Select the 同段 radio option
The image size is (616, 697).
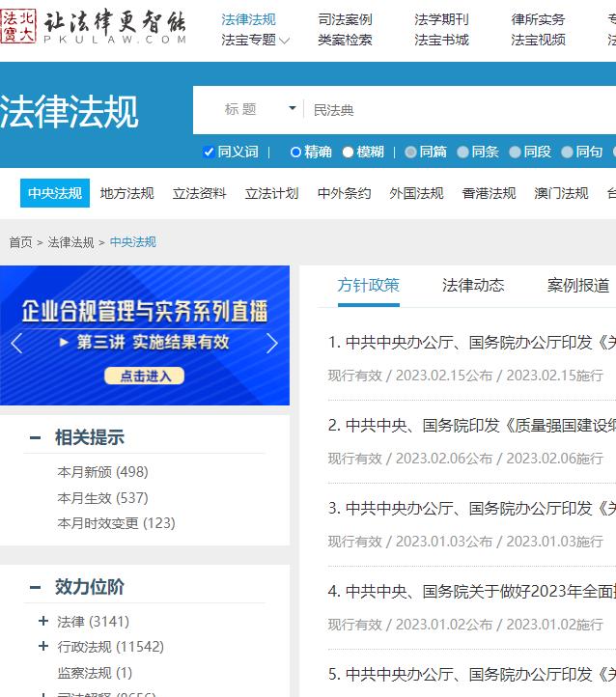pyautogui.click(x=515, y=152)
